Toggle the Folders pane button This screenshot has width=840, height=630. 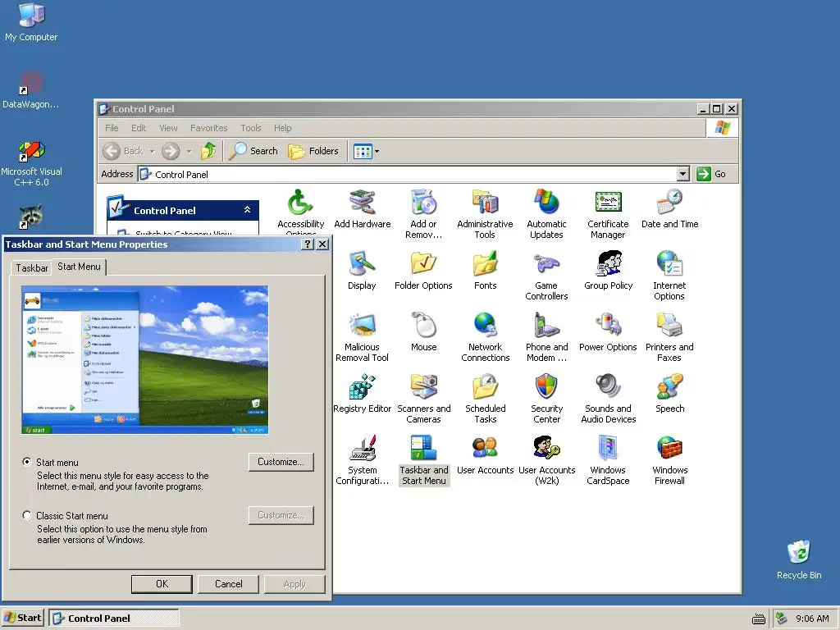[313, 151]
